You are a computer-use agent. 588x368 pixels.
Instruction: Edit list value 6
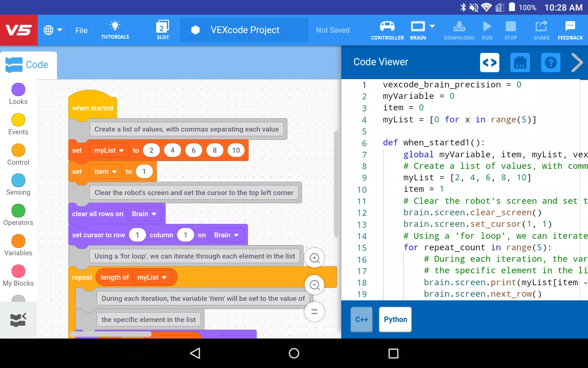point(193,150)
